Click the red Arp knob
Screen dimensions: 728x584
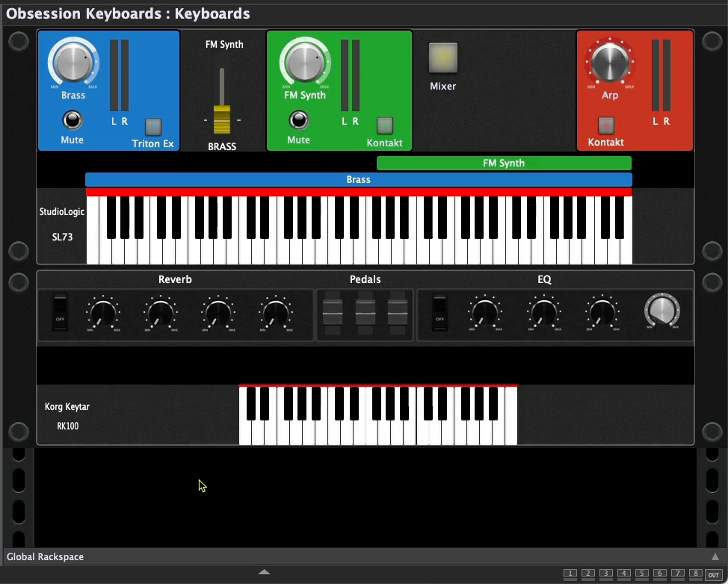(x=610, y=63)
